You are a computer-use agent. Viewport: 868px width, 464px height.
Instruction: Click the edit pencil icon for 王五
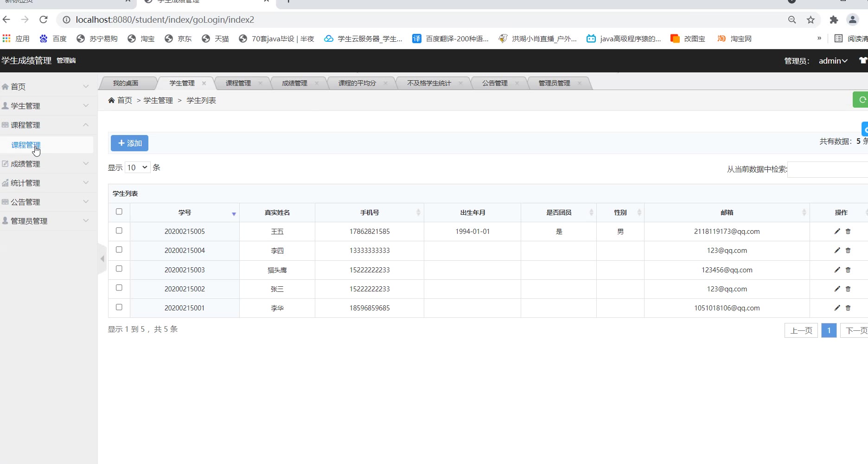[x=837, y=231]
